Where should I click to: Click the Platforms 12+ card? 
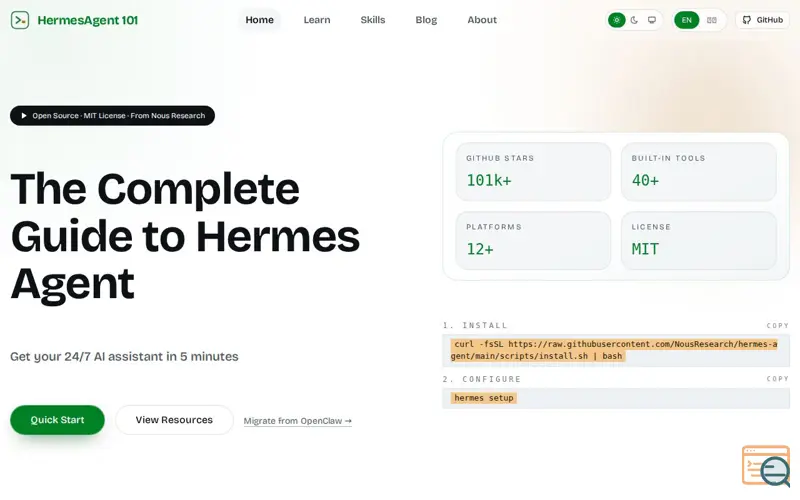(533, 241)
